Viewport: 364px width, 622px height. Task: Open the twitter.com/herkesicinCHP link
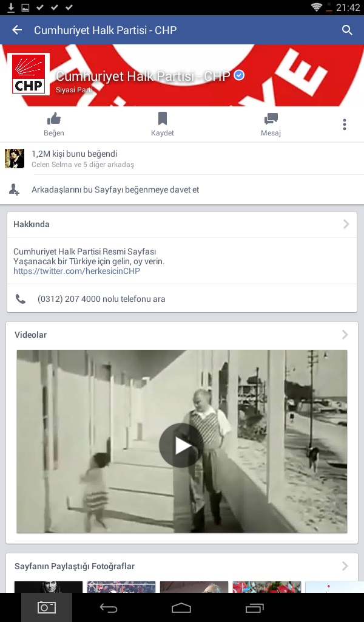[x=77, y=271]
